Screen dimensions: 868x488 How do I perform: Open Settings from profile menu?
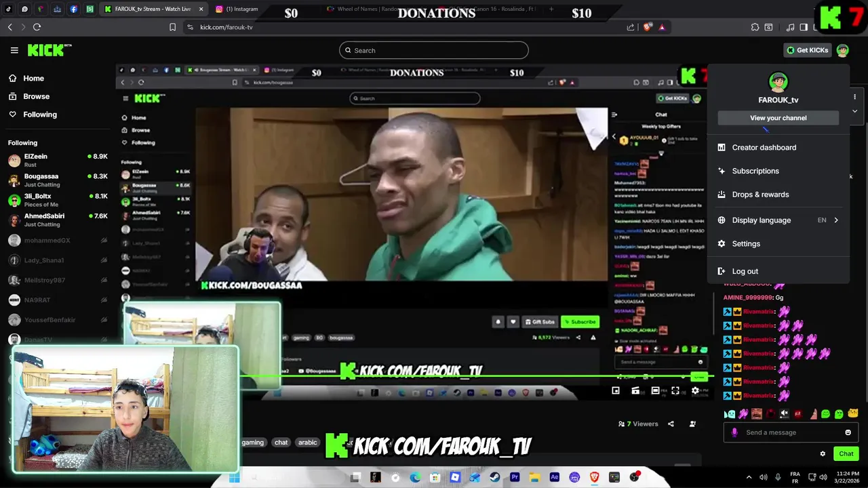(x=778, y=244)
